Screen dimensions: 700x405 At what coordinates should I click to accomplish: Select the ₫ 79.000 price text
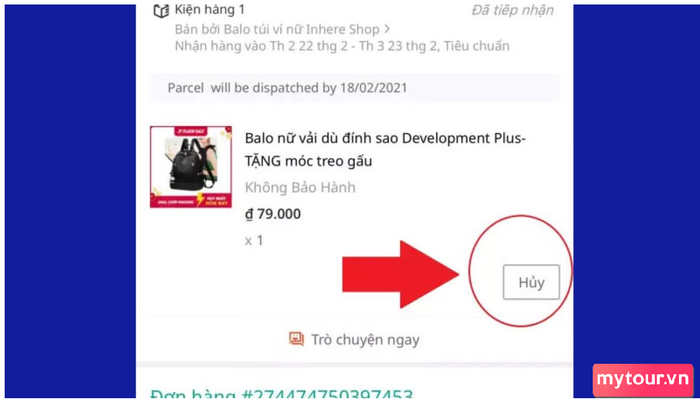pyautogui.click(x=273, y=214)
